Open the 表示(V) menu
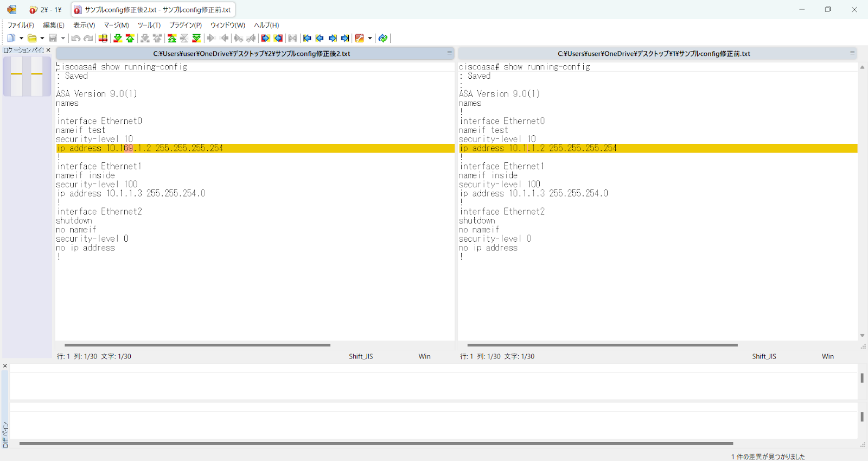Viewport: 868px width, 461px height. (84, 25)
